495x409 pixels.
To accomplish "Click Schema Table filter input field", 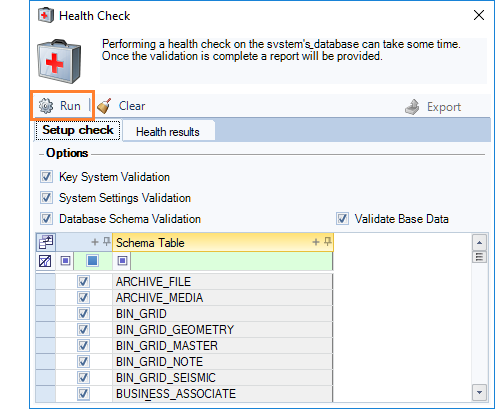I will coord(232,261).
